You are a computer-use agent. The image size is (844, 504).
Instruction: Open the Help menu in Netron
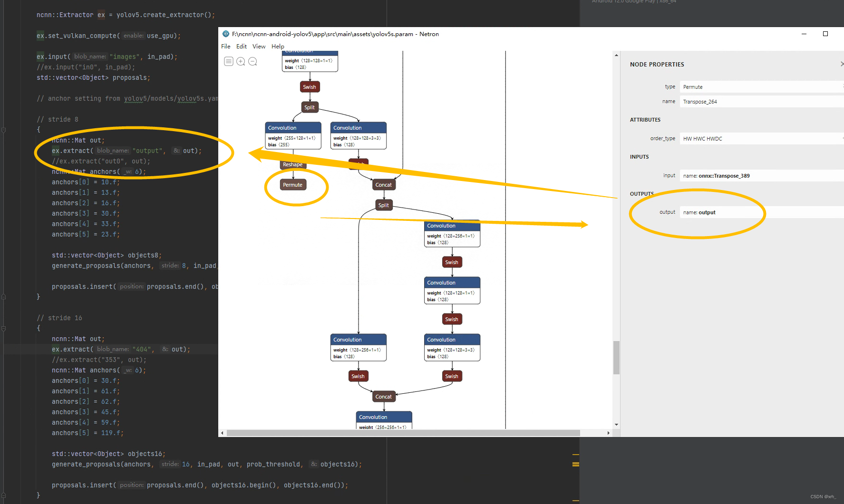pyautogui.click(x=278, y=46)
